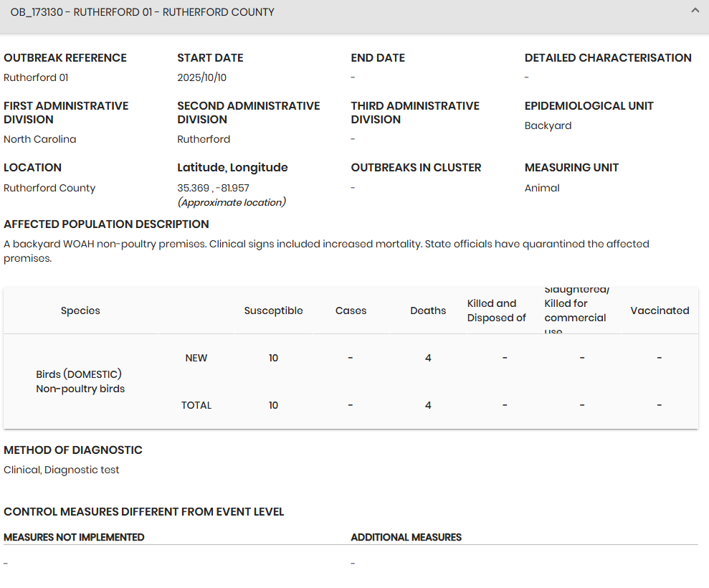Click the deaths value in the NEW row
This screenshot has width=709, height=588.
[x=428, y=358]
